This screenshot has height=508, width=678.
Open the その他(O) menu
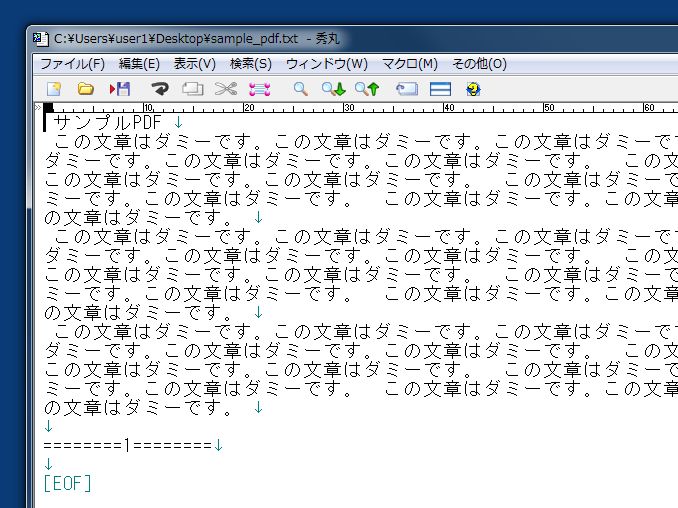tap(479, 64)
